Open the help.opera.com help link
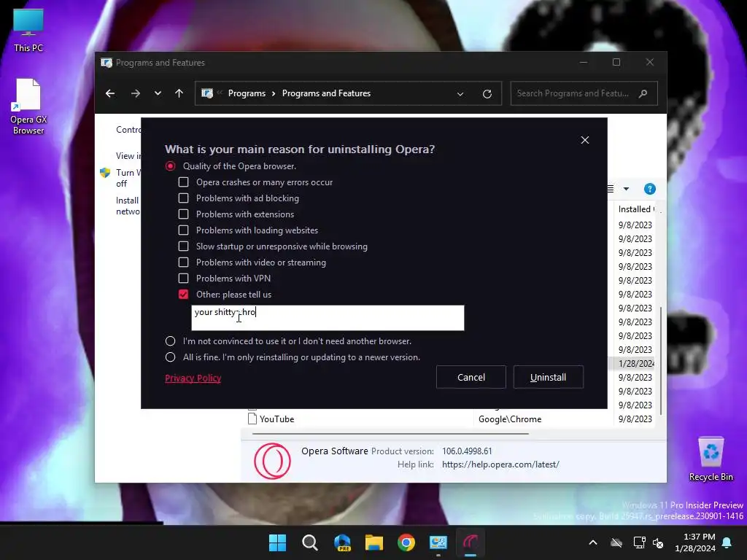Viewport: 747px width, 560px height. point(500,464)
